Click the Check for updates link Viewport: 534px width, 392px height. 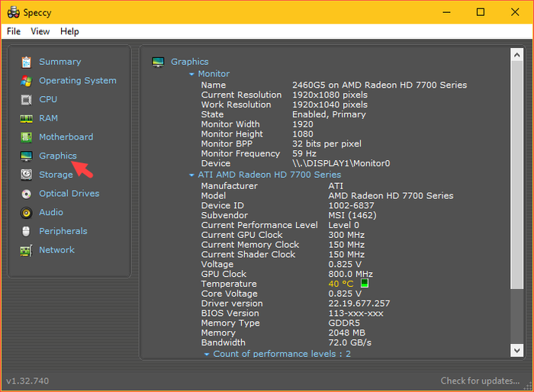point(480,381)
